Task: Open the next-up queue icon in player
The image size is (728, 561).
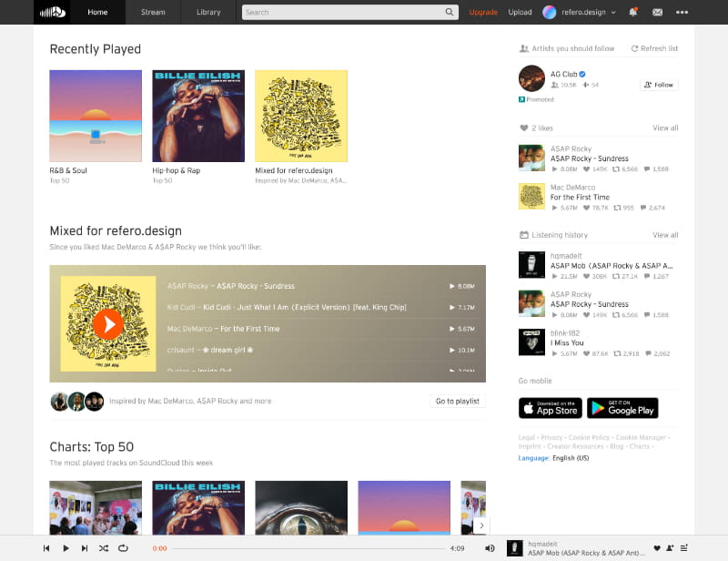Action: (x=684, y=548)
